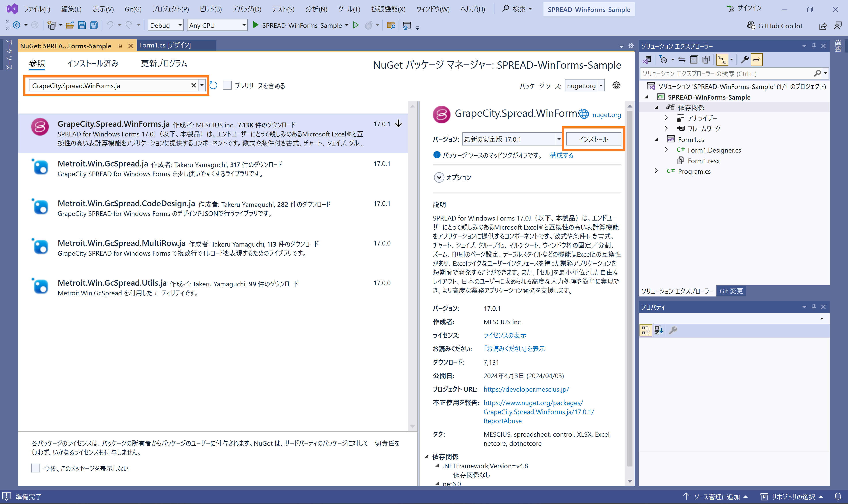Open the 「お読みください」を表示 link
Image resolution: width=848 pixels, height=504 pixels.
(x=514, y=348)
